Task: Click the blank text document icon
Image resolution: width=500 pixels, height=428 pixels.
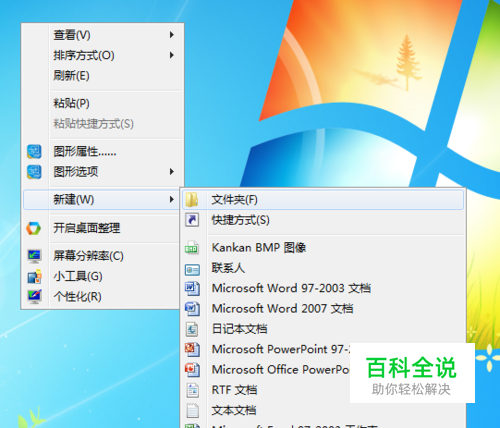Action: [193, 411]
